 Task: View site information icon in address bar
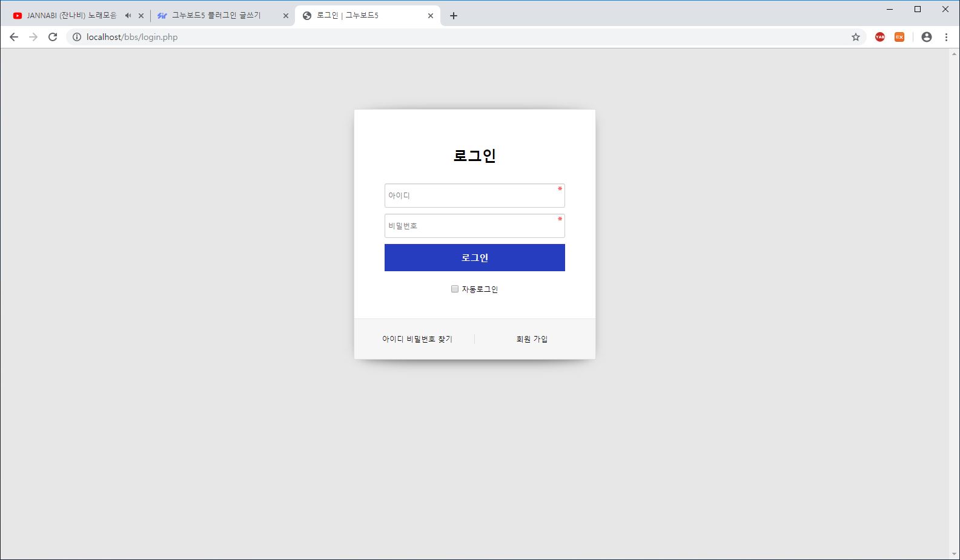(x=77, y=37)
